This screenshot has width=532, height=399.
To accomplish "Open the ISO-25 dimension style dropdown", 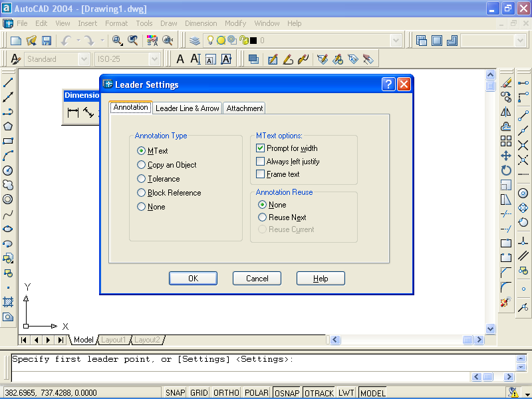I will [154, 59].
